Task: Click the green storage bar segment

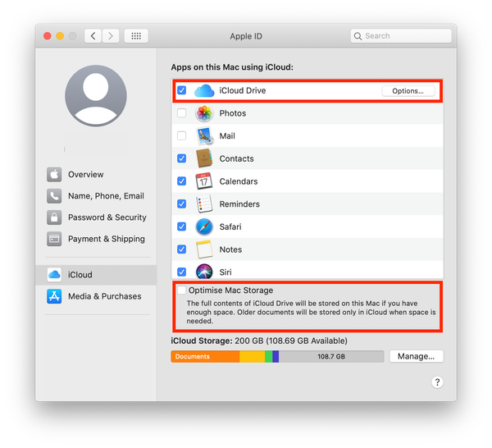Action: click(269, 357)
